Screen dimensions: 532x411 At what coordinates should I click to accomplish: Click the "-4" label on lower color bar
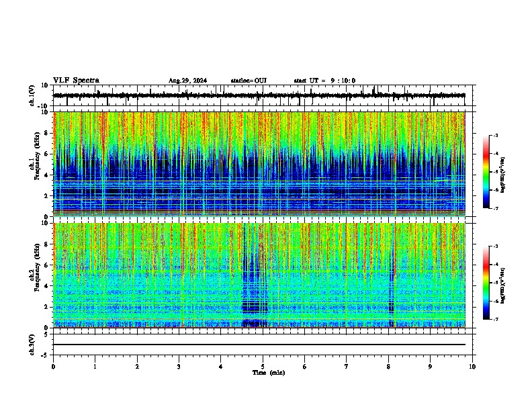[496, 265]
